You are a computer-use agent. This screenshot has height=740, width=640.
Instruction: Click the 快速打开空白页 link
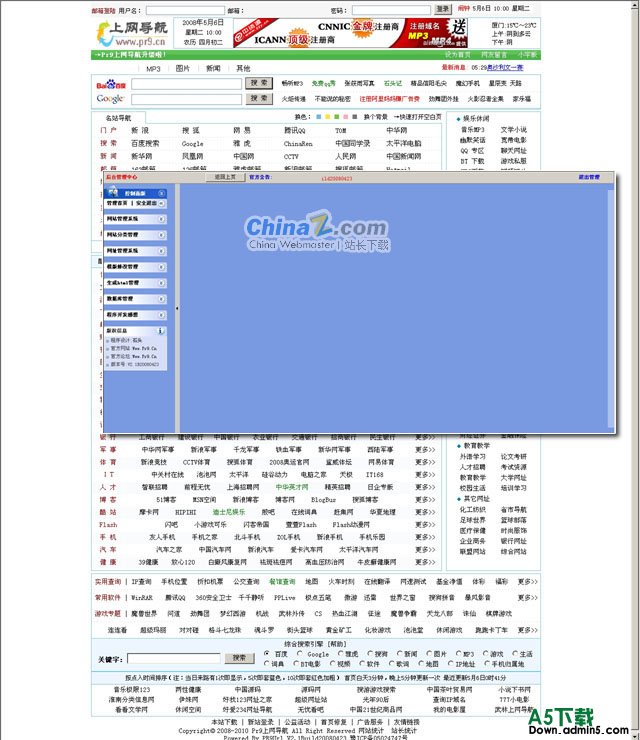418,117
